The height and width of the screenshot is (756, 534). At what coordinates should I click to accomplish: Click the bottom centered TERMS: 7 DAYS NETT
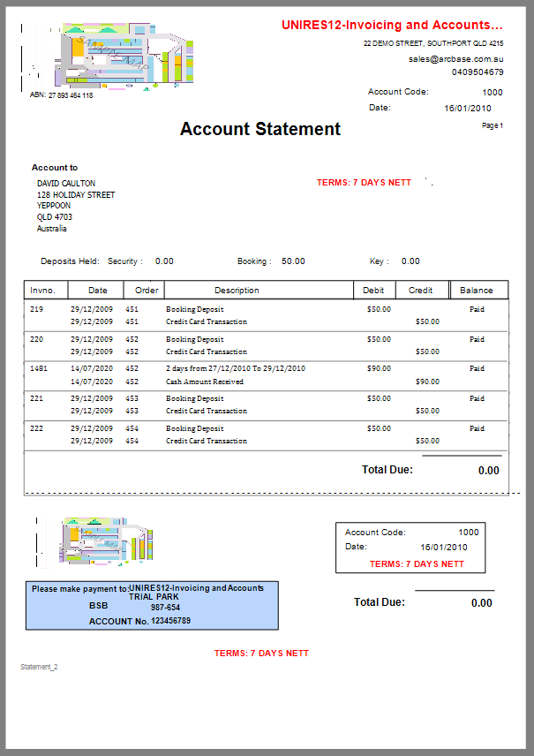[261, 653]
